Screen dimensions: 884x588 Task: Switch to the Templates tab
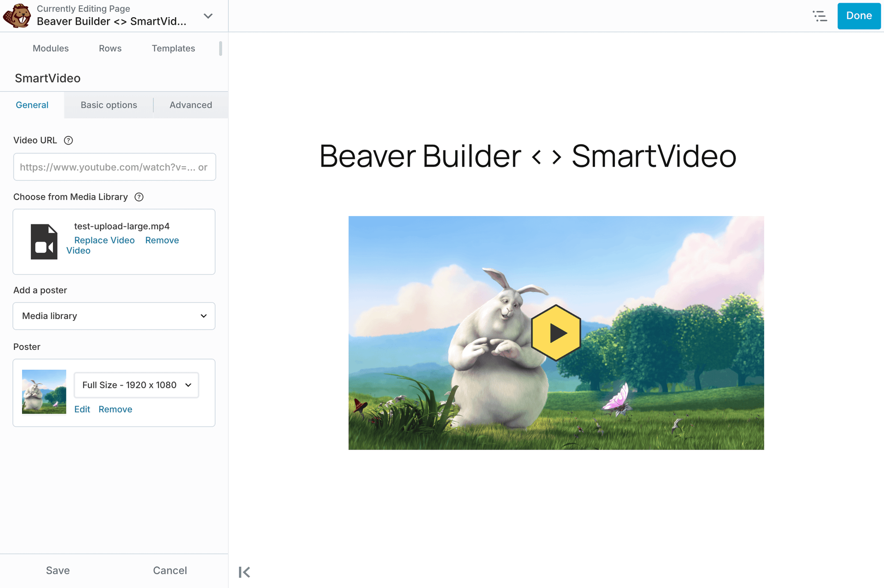pos(173,48)
